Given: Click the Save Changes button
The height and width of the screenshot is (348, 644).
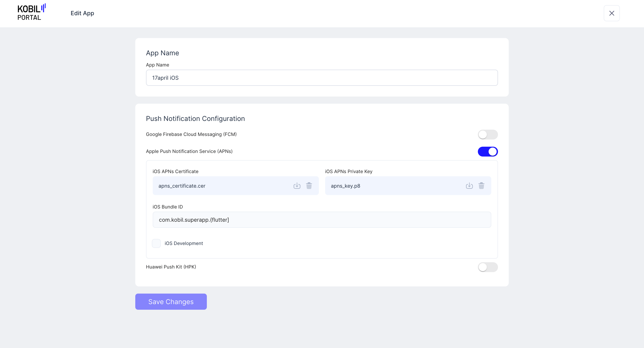Looking at the screenshot, I should click(171, 302).
